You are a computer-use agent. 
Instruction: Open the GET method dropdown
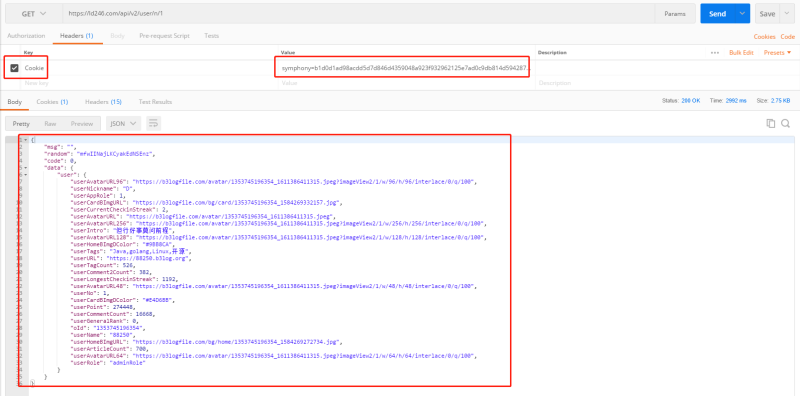[34, 14]
